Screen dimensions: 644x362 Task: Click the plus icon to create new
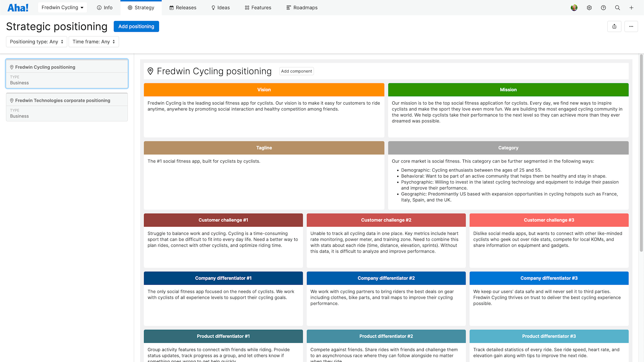click(x=631, y=7)
